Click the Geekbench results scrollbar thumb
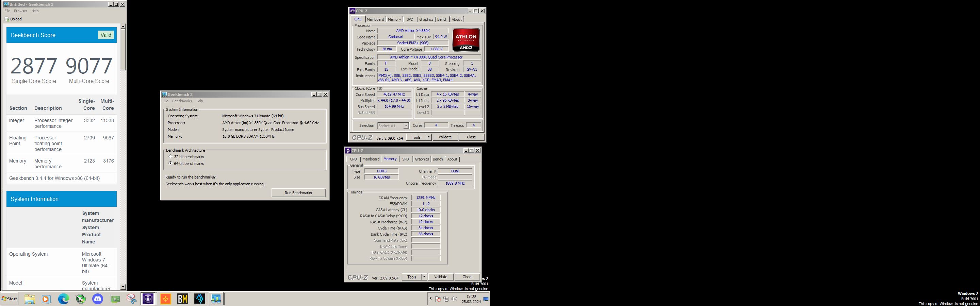Image resolution: width=980 pixels, height=306 pixels. [x=123, y=49]
